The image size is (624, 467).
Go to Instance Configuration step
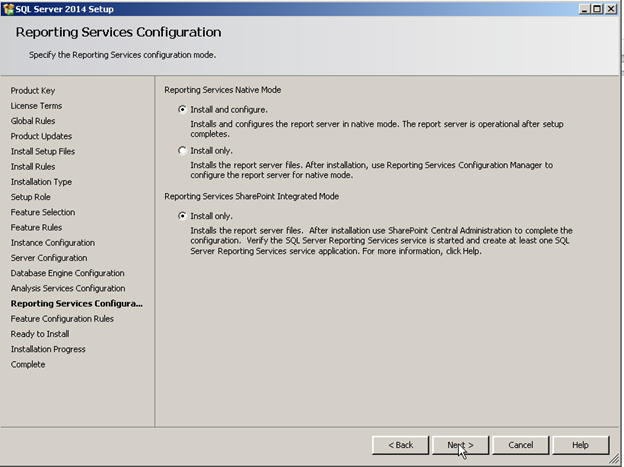(x=53, y=243)
